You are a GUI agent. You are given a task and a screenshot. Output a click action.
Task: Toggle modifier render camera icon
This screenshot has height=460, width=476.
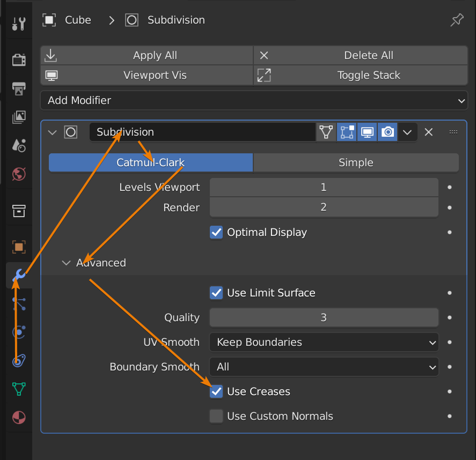click(x=387, y=132)
